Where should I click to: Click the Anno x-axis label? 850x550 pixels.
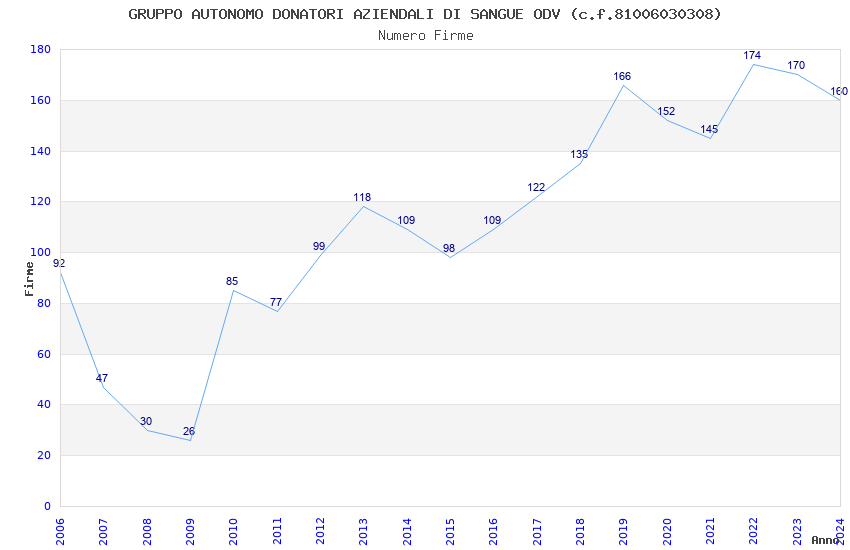click(825, 540)
